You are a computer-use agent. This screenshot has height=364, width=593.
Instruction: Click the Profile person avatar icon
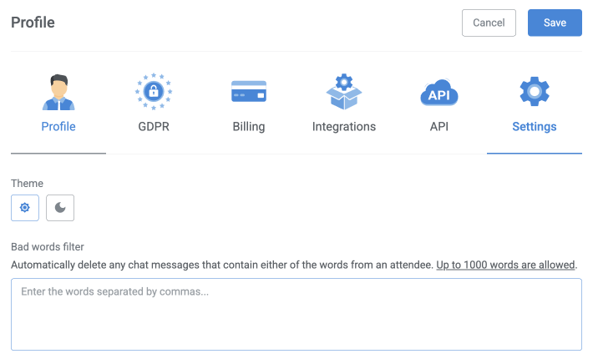coord(58,93)
